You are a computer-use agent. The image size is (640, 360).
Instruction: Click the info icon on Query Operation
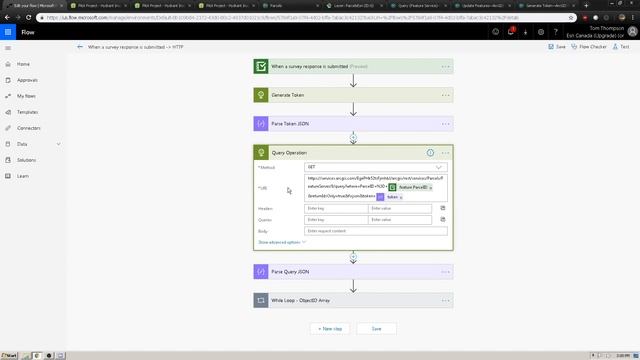(430, 153)
